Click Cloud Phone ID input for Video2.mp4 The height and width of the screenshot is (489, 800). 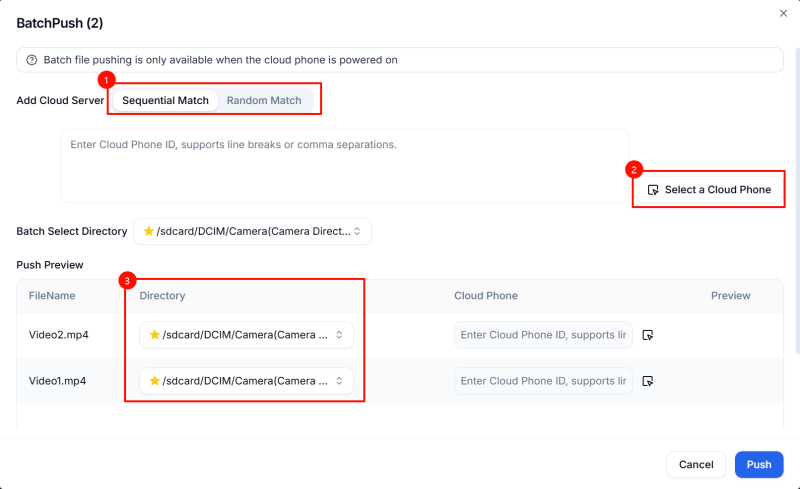coord(543,335)
